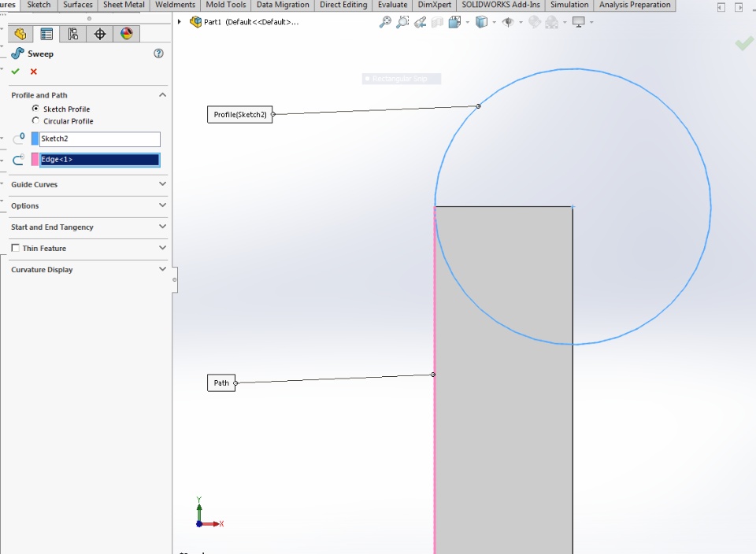Open the SOLIDWORKS Add-Ins tab

click(x=501, y=5)
